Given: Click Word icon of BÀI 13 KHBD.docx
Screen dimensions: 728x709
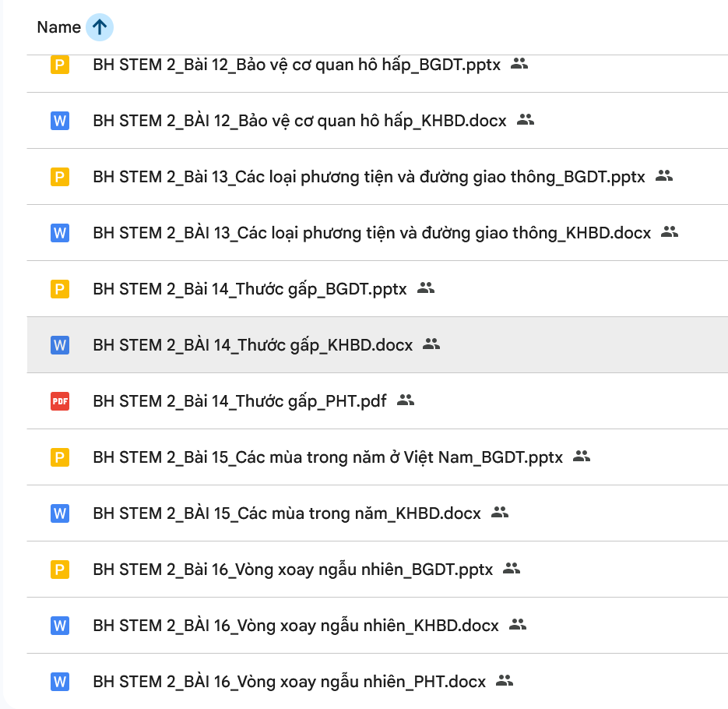Looking at the screenshot, I should [60, 233].
